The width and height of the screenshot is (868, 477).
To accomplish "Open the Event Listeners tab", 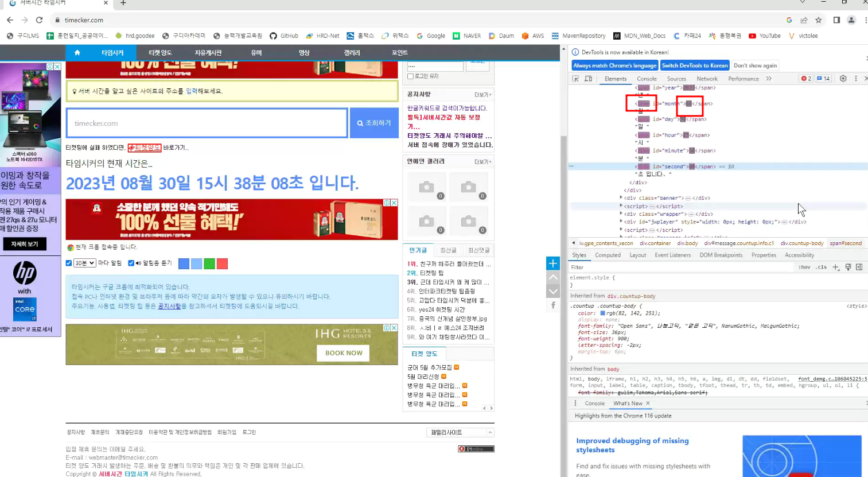I will (x=672, y=255).
